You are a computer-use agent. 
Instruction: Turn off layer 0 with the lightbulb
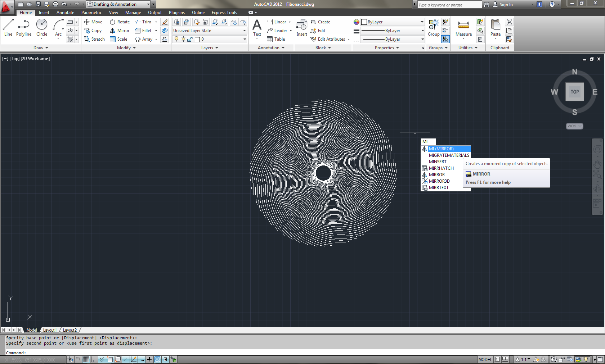point(176,39)
